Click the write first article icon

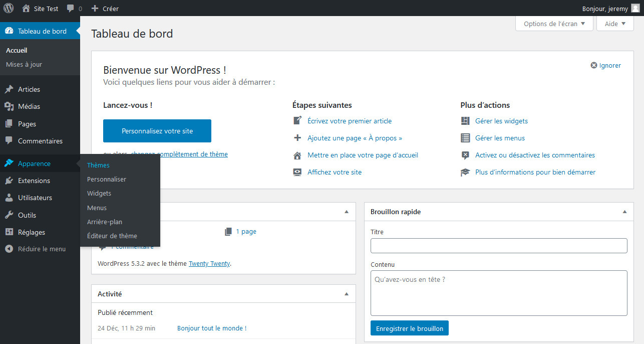click(297, 121)
